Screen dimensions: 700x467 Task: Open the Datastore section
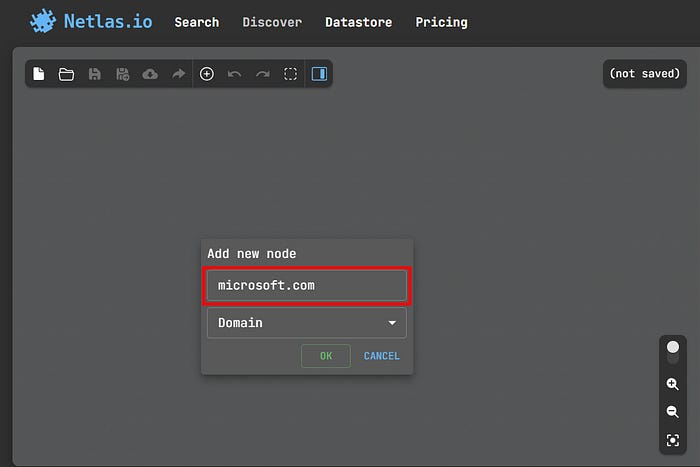[x=358, y=22]
